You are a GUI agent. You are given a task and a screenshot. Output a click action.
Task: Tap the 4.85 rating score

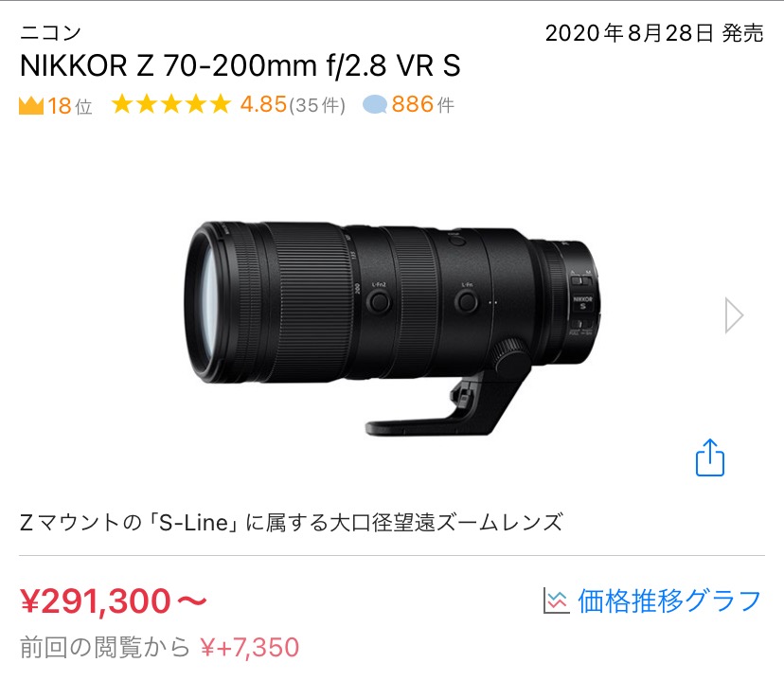(x=263, y=105)
